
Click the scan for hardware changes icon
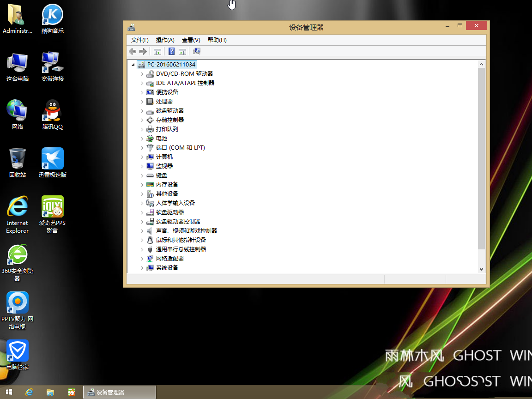point(196,51)
